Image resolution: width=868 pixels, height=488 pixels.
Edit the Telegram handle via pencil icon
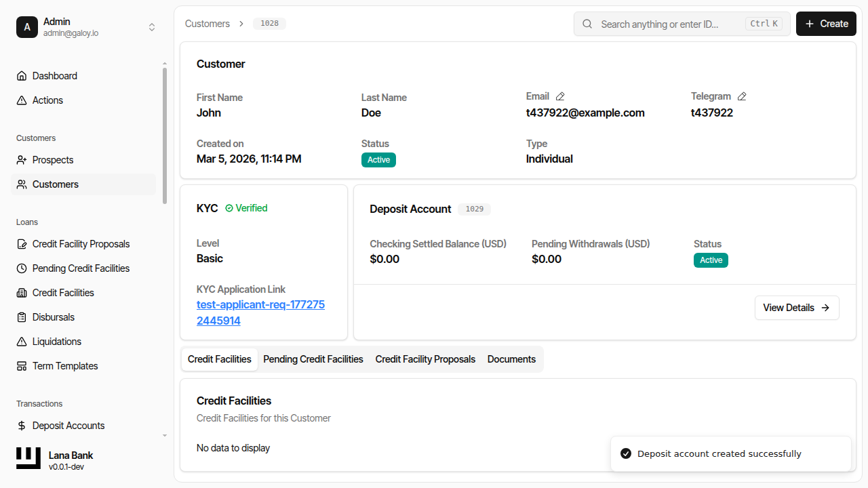pos(742,96)
